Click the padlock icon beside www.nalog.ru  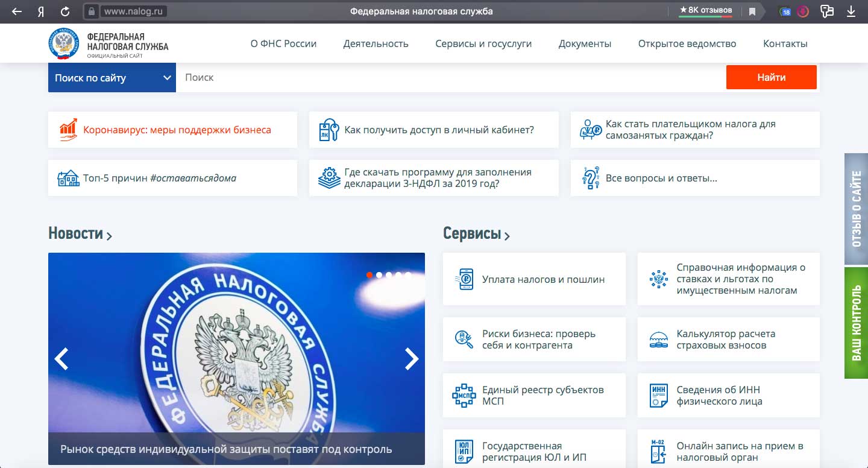[92, 11]
